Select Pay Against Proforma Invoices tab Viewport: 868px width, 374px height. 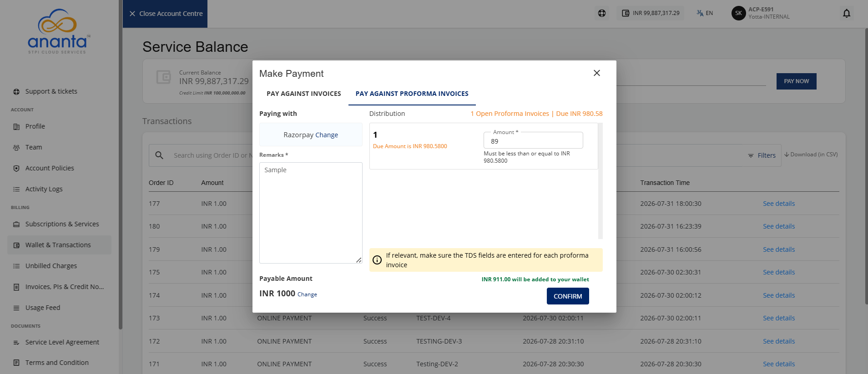pos(412,94)
